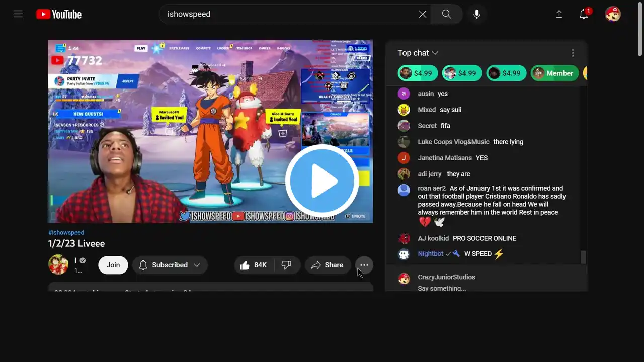644x362 pixels.
Task: Open live chat options three-dot menu
Action: click(x=573, y=53)
